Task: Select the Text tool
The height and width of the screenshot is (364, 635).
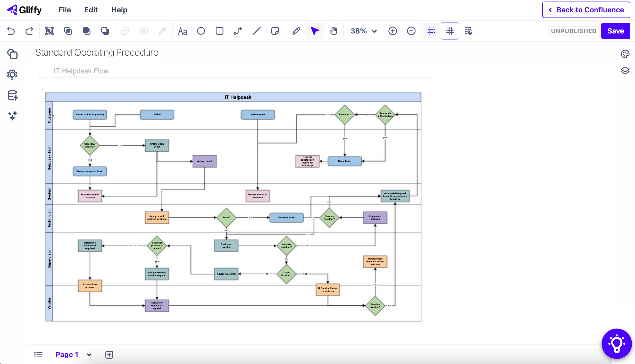Action: 182,31
